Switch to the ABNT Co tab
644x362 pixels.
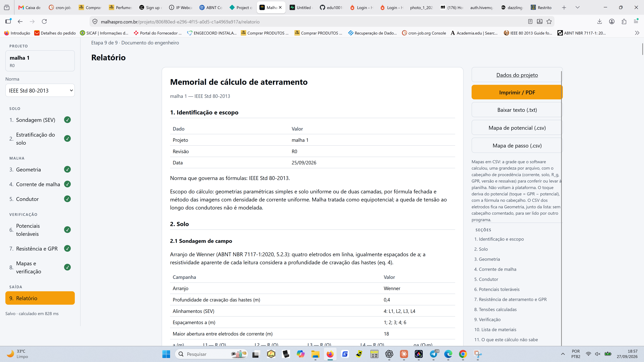[x=211, y=8]
